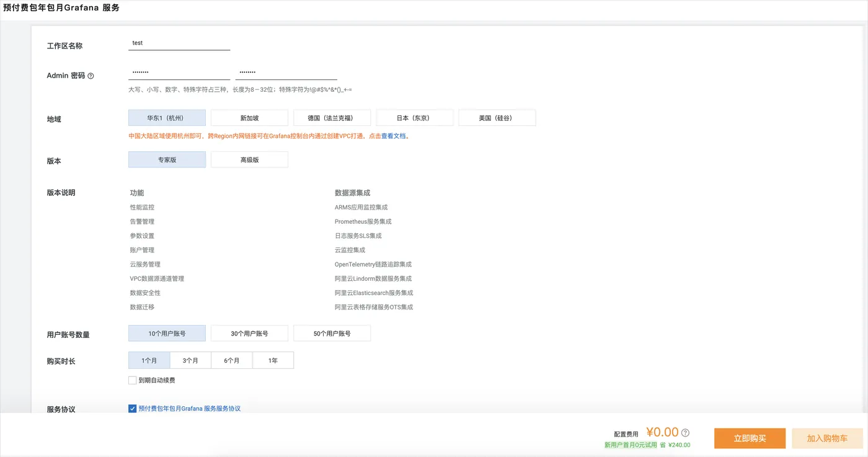
Task: Click the VPC数据源通道管理 feature text
Action: (x=157, y=278)
